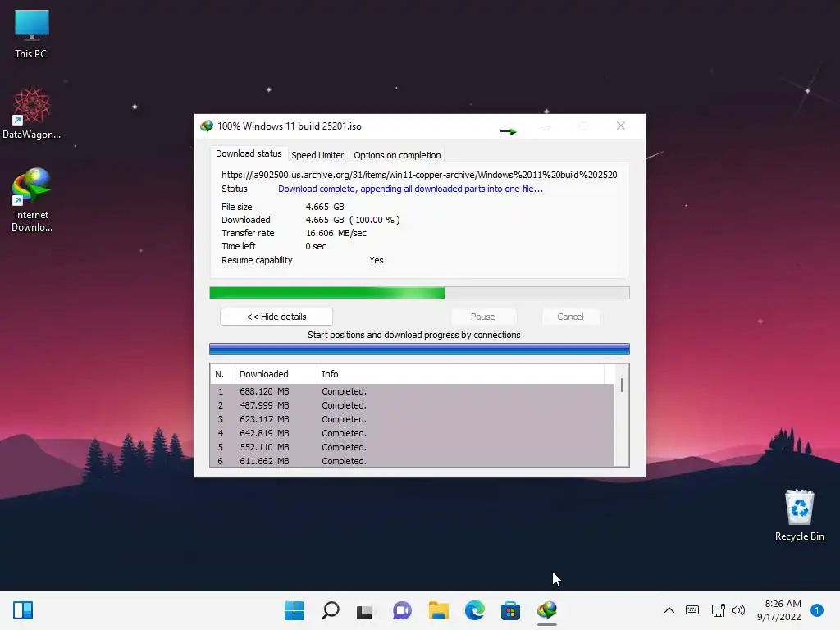
Task: Open the Windows Start menu
Action: point(294,610)
